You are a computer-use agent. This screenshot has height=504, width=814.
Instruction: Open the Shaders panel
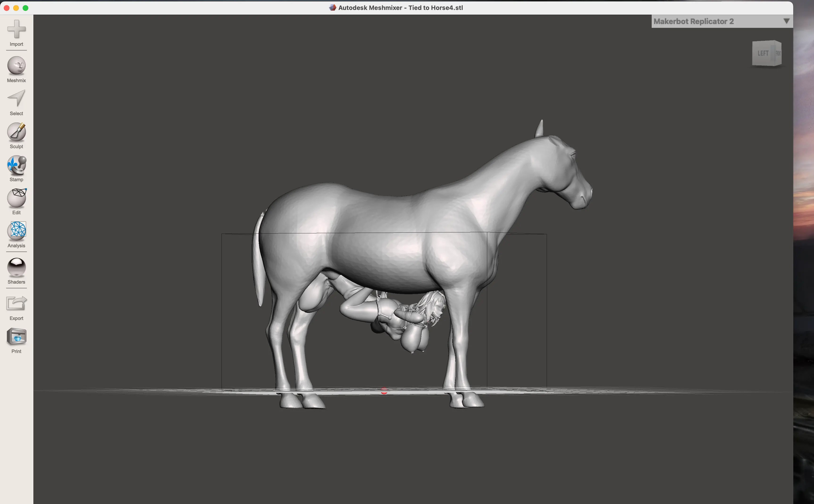pos(16,271)
